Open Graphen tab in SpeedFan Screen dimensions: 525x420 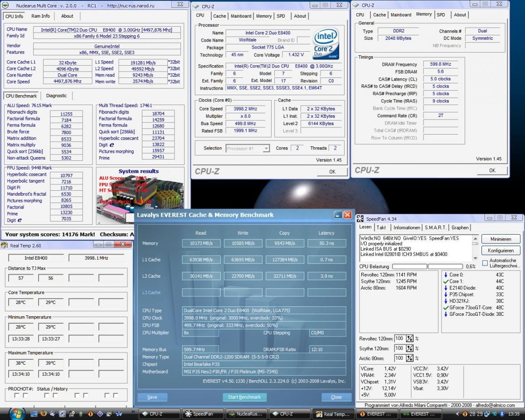tap(460, 227)
